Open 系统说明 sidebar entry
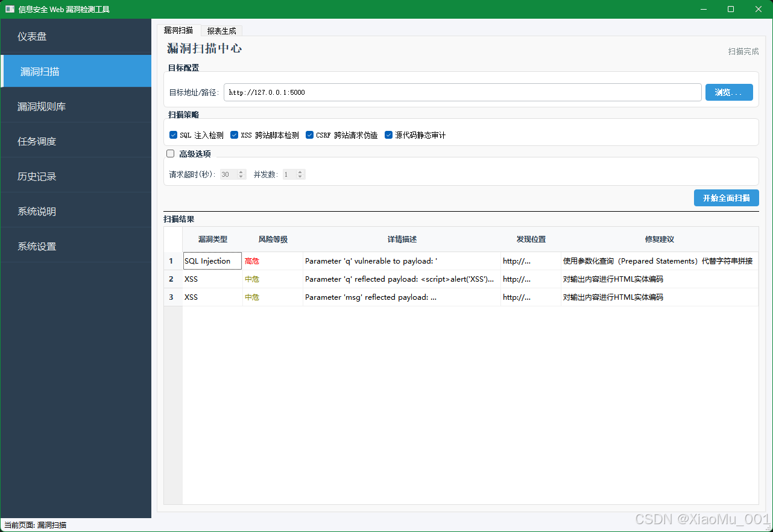773x532 pixels. tap(76, 212)
